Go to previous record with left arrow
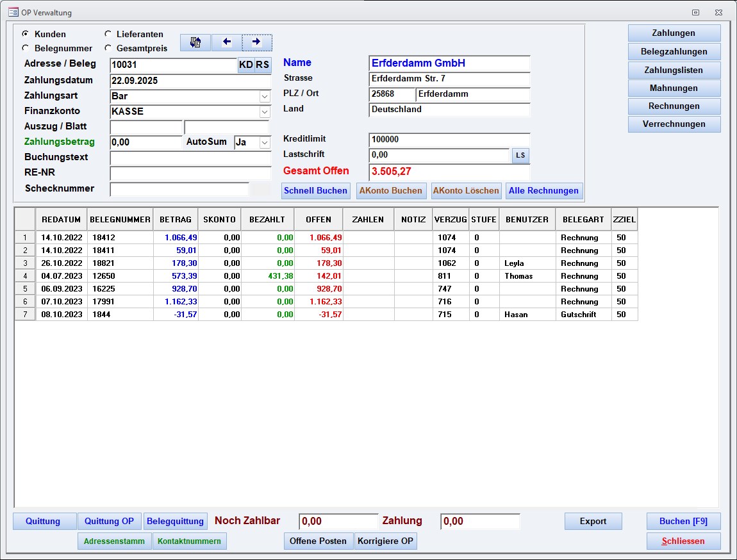The width and height of the screenshot is (737, 560). (x=227, y=42)
